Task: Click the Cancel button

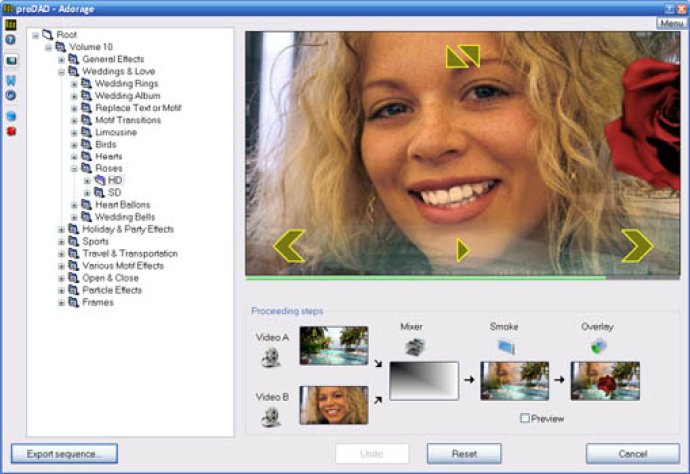Action: 633,454
